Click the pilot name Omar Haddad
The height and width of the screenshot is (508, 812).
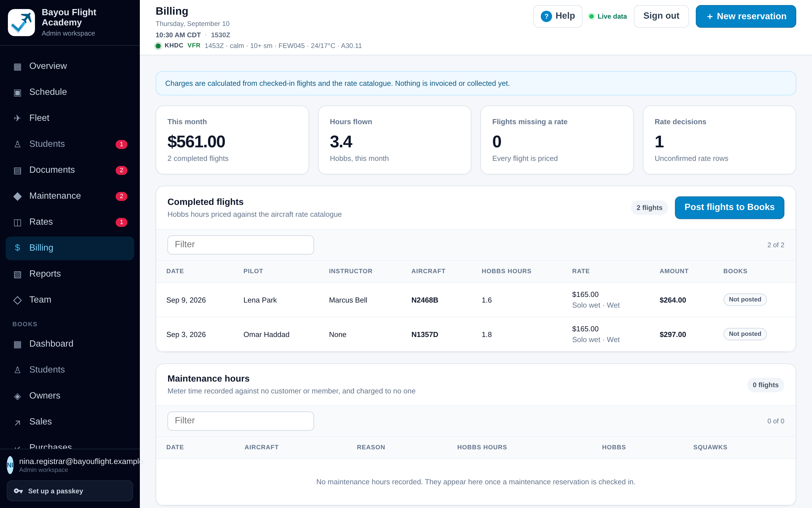click(x=266, y=335)
